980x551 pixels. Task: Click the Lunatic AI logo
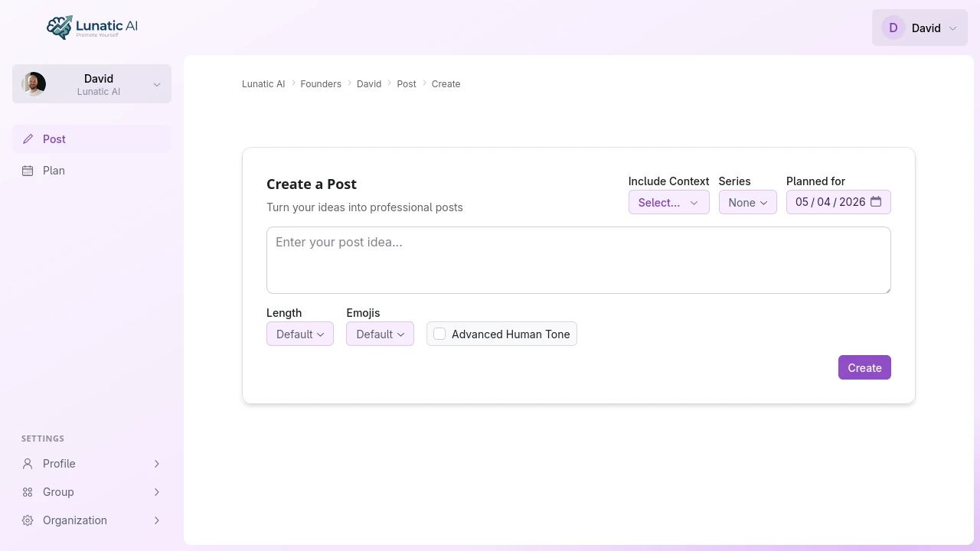(92, 28)
